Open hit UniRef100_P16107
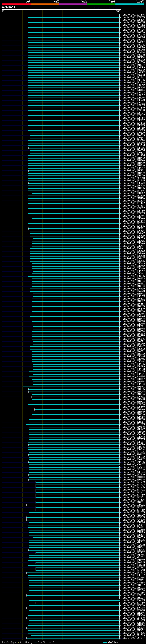The image size is (146, 644). click(133, 454)
